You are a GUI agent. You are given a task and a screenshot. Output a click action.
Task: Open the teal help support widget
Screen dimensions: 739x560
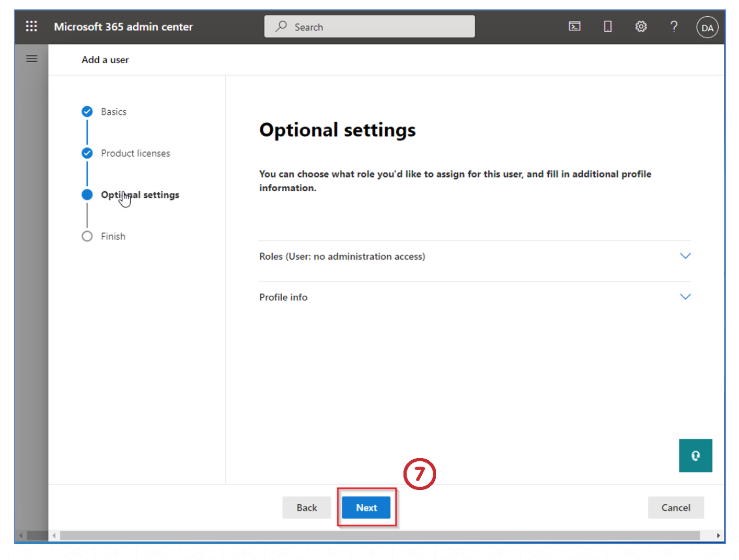[x=695, y=456]
